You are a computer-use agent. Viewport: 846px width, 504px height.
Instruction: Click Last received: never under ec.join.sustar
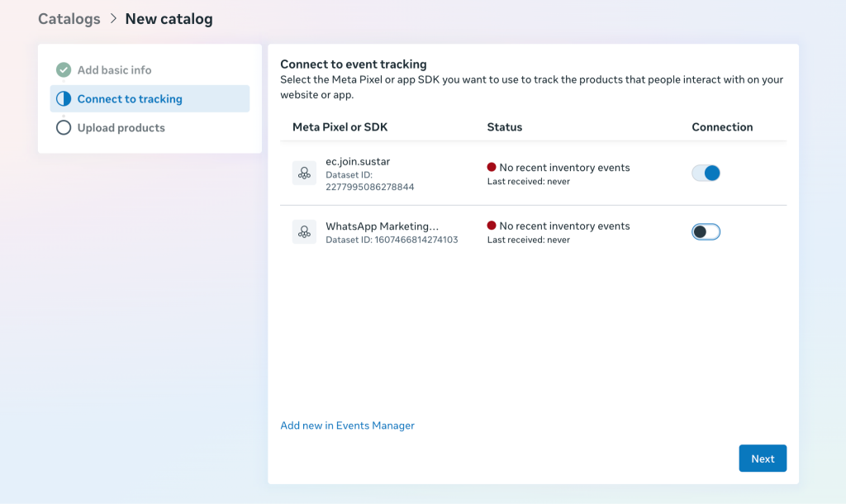528,181
